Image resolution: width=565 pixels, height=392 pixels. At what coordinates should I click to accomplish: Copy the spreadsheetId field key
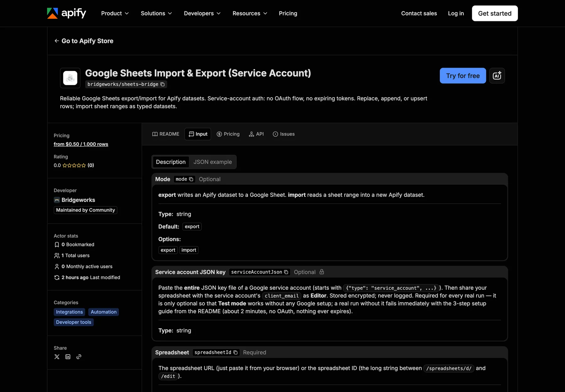[235, 352]
